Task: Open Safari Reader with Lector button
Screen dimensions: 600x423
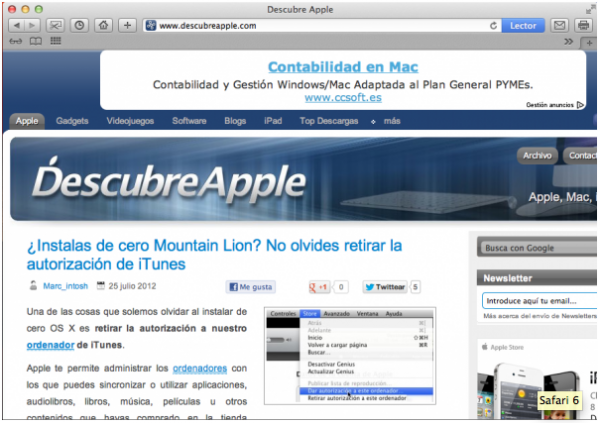Action: (x=523, y=26)
